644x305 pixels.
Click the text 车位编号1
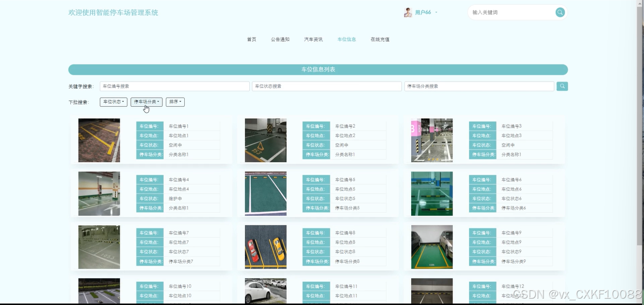(x=178, y=126)
